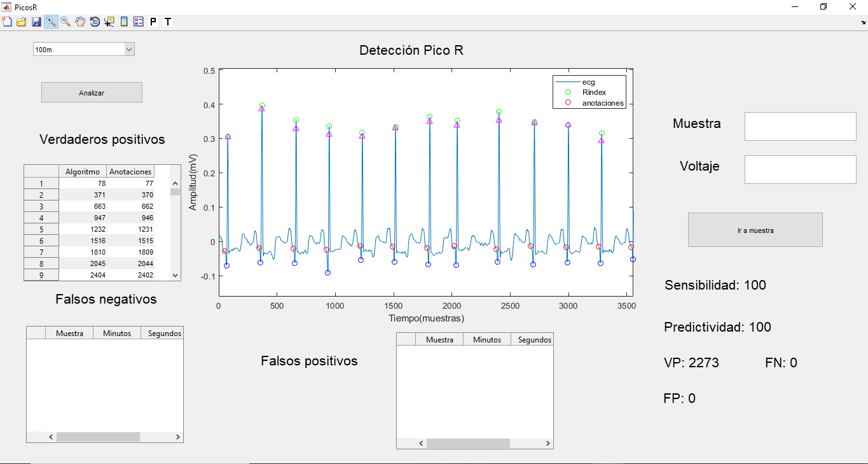
Task: Select Anotaciones cell with value 2044
Action: [130, 263]
